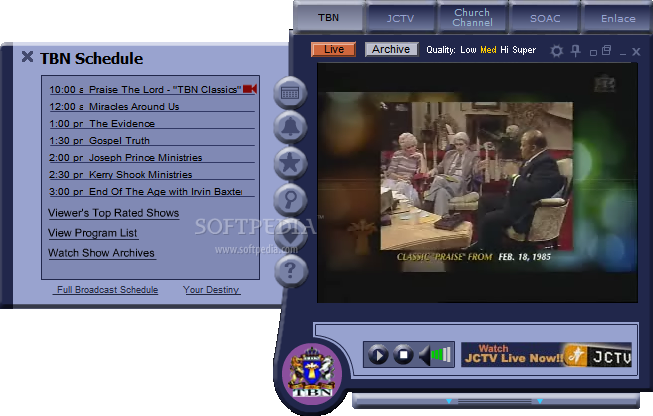Close the player window
653x416 pixels.
(636, 52)
